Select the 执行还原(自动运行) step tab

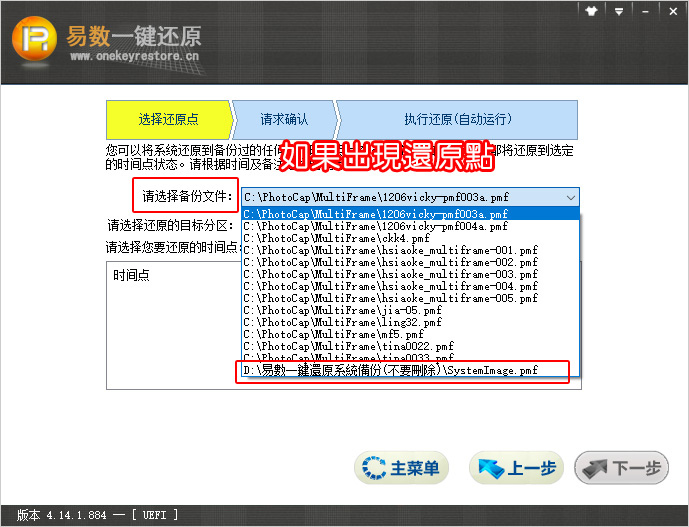click(457, 120)
